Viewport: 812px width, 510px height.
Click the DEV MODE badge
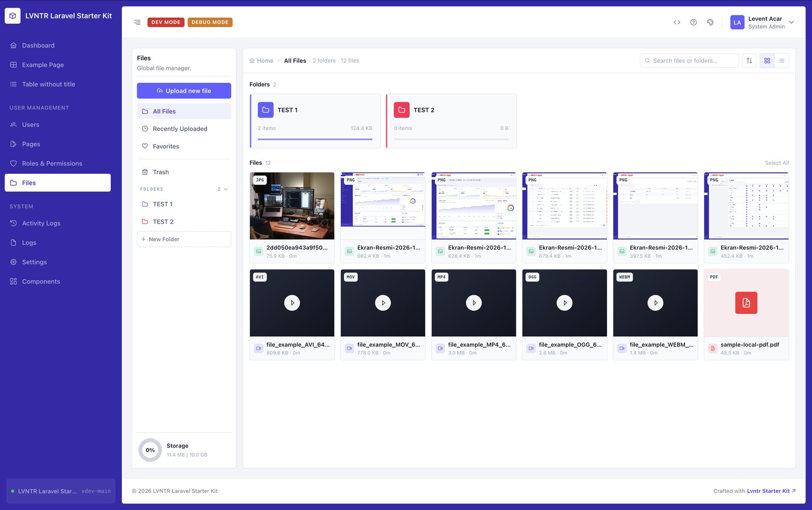[166, 22]
